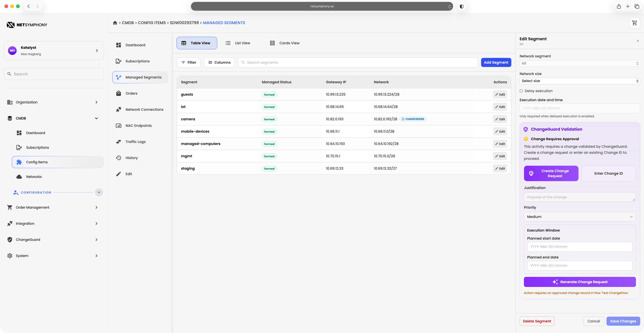Screen dimensions: 644x333
Task: Click Enter Change ID button
Action: click(608, 173)
